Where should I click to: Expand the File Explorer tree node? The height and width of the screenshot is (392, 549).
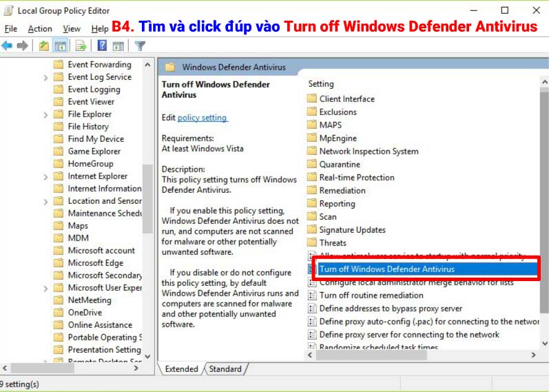(45, 114)
